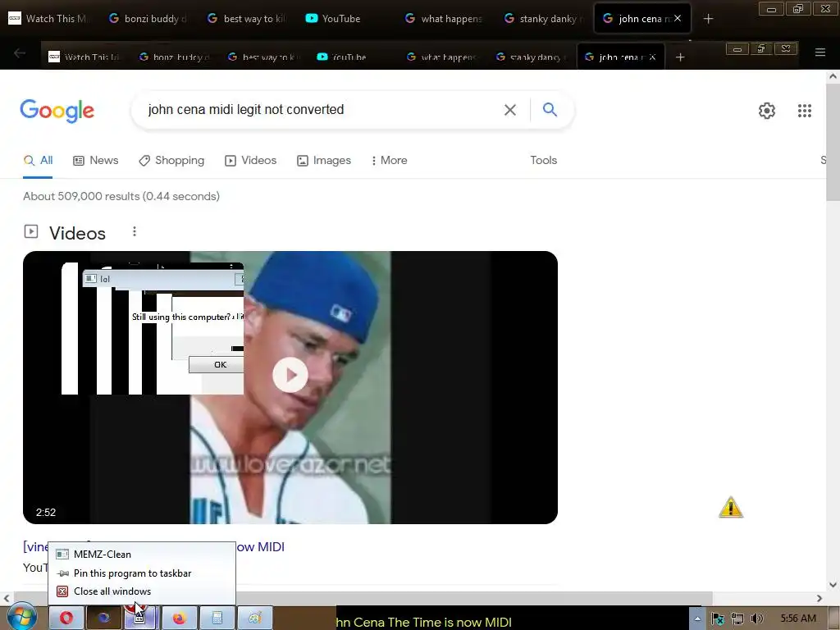The width and height of the screenshot is (840, 630).
Task: Expand the More search options menu
Action: tap(390, 160)
